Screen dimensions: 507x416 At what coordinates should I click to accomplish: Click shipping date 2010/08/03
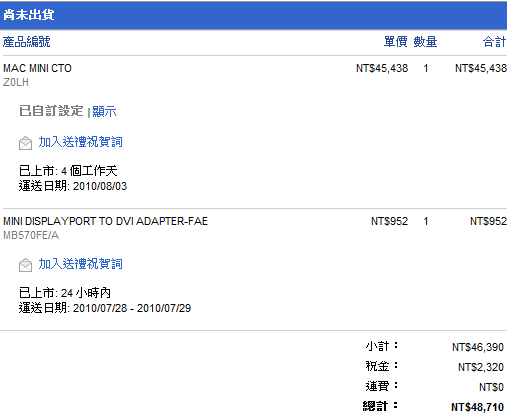[x=100, y=186]
